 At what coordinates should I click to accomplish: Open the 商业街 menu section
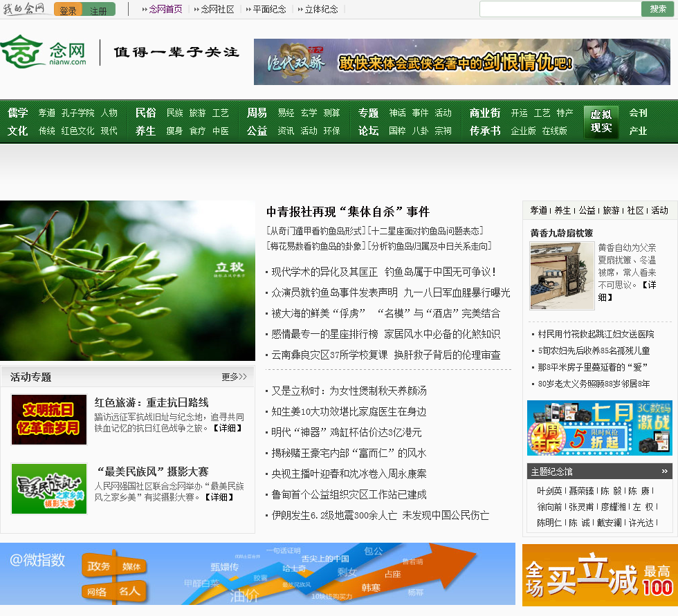pos(485,113)
